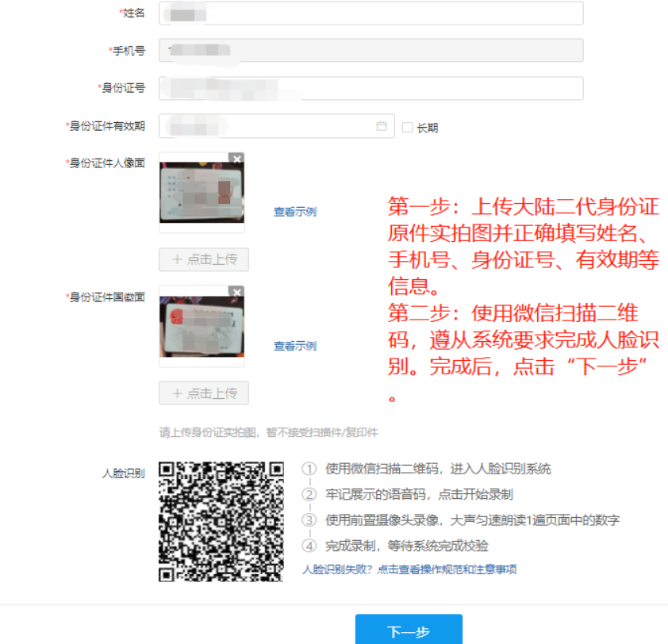This screenshot has height=644, width=668.
Task: Enable the 长期 long-term validity checkbox
Action: [407, 127]
